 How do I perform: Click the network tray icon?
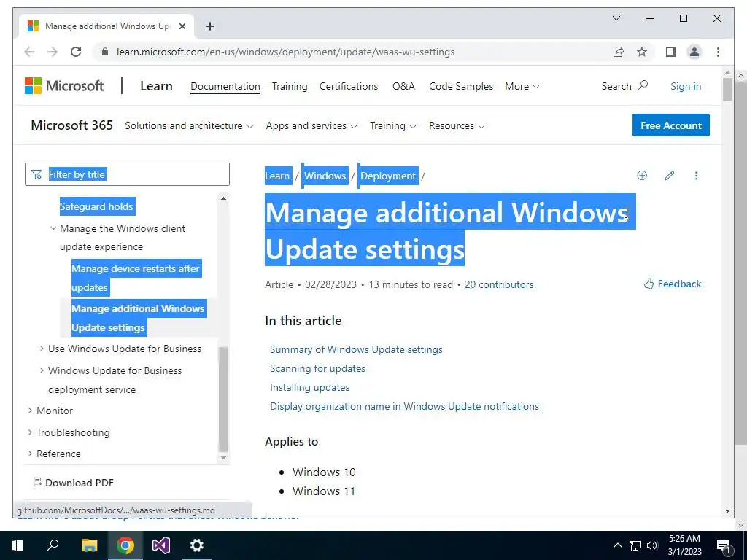tap(635, 545)
